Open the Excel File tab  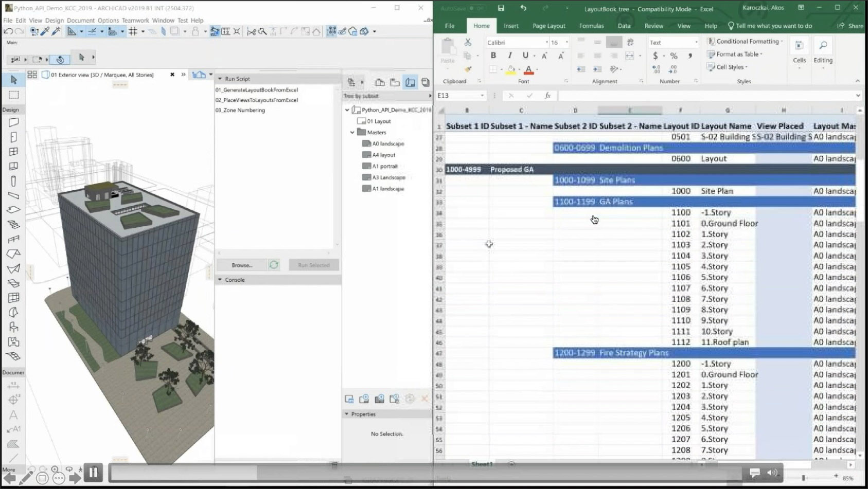450,26
